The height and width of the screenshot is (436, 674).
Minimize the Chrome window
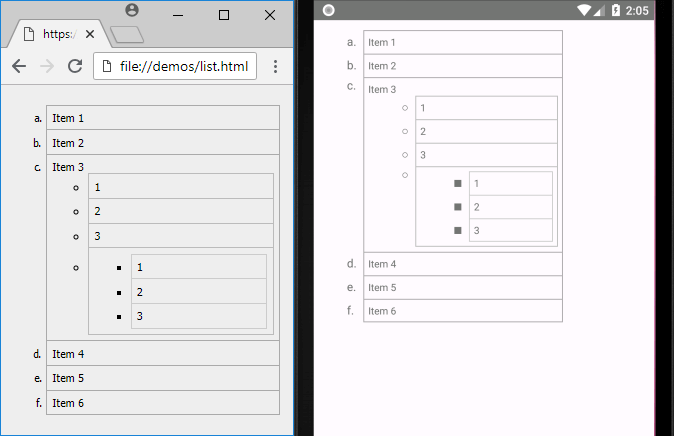pyautogui.click(x=178, y=15)
